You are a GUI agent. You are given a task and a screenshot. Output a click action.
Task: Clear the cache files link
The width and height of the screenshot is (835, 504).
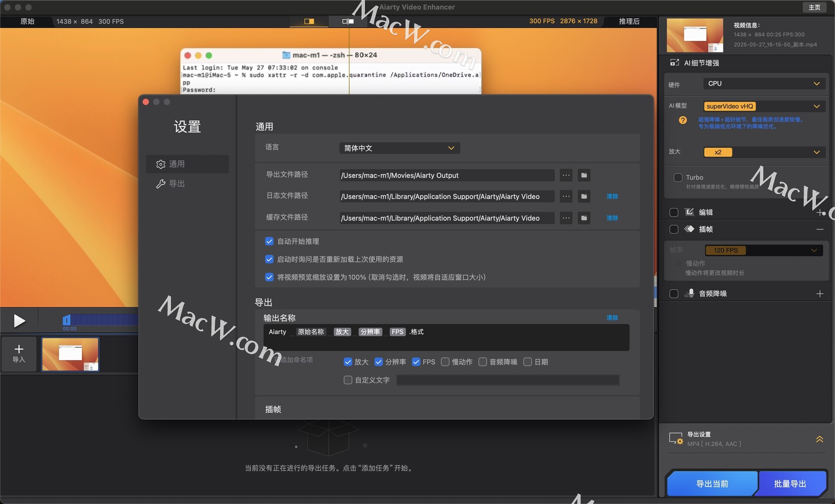[612, 218]
